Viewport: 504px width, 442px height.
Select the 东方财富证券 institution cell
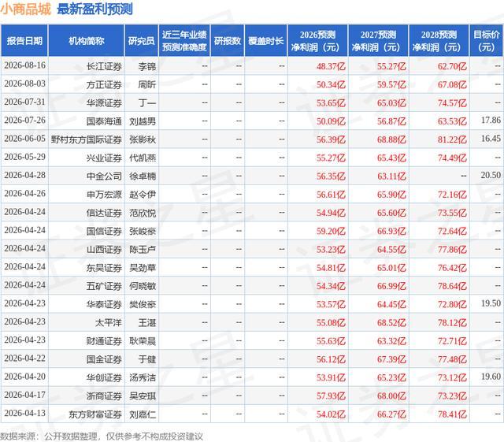(x=95, y=414)
